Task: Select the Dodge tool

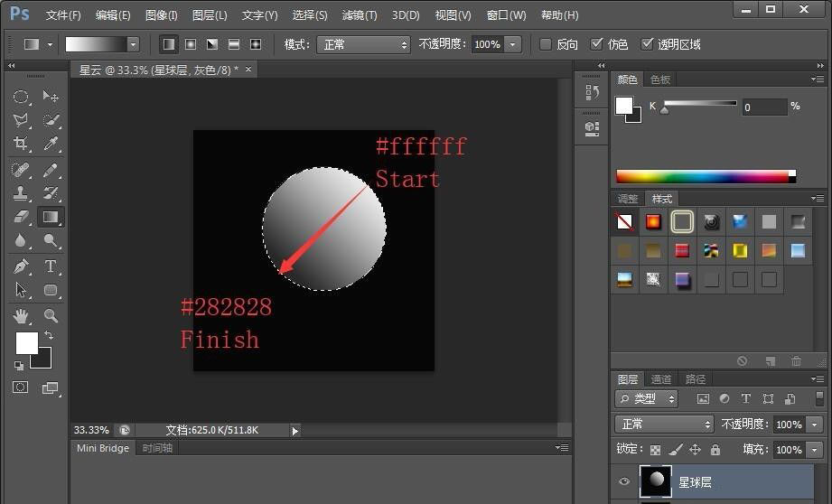Action: (x=51, y=240)
